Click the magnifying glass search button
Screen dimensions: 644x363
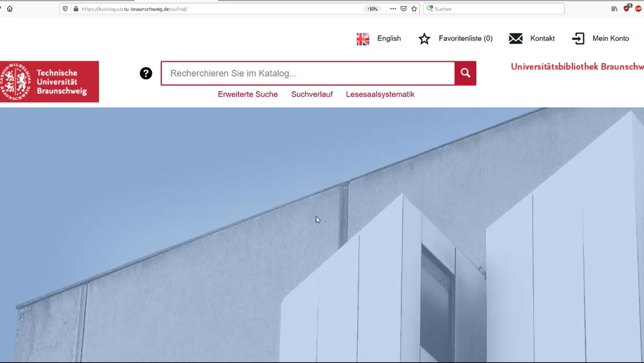click(x=465, y=73)
